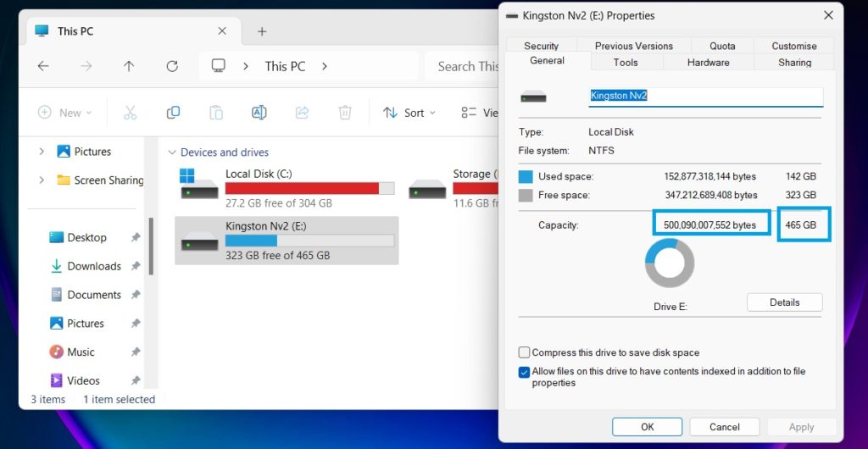Click the Share icon in toolbar
The width and height of the screenshot is (868, 449).
click(x=303, y=113)
